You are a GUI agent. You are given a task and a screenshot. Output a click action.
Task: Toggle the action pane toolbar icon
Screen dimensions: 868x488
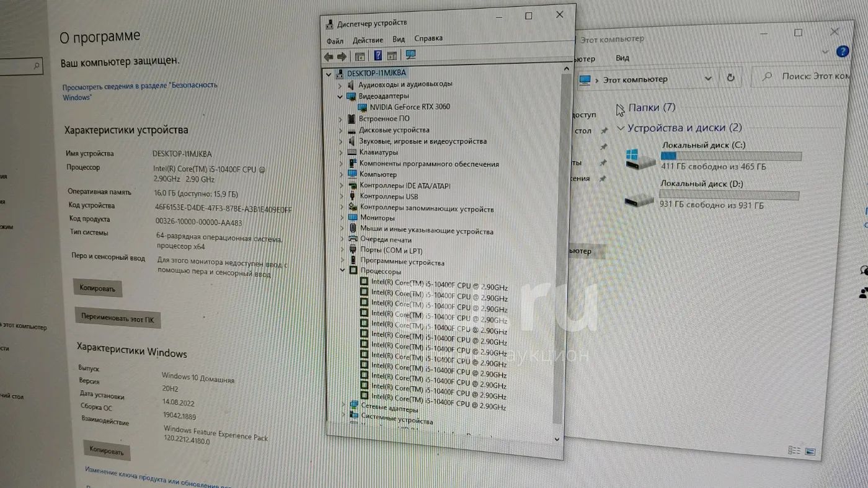point(392,56)
